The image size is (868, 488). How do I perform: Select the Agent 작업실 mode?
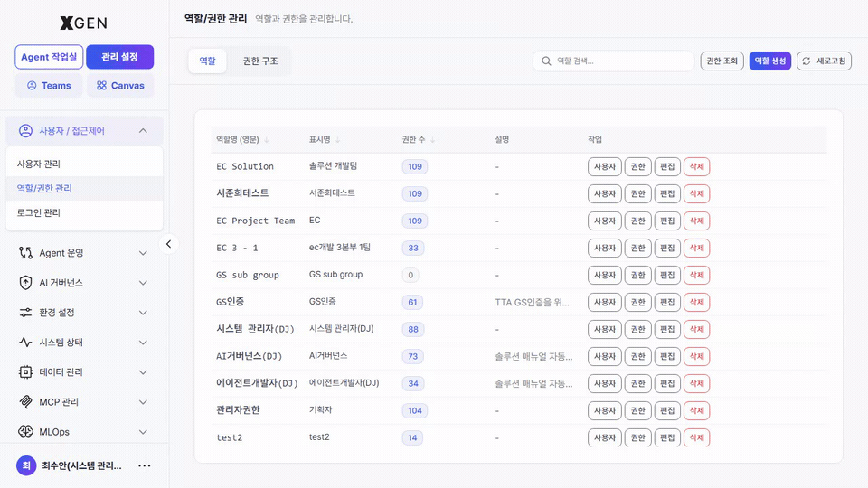pyautogui.click(x=49, y=57)
